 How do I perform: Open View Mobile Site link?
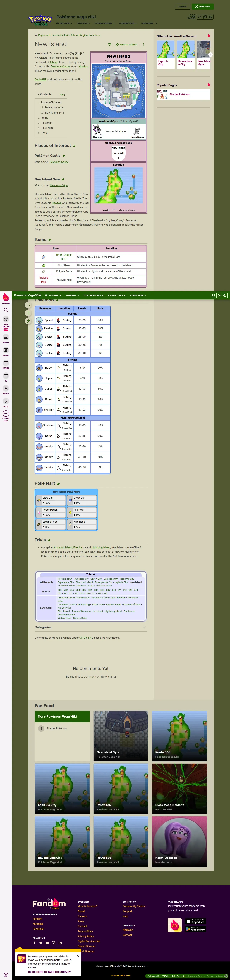(x=121, y=975)
